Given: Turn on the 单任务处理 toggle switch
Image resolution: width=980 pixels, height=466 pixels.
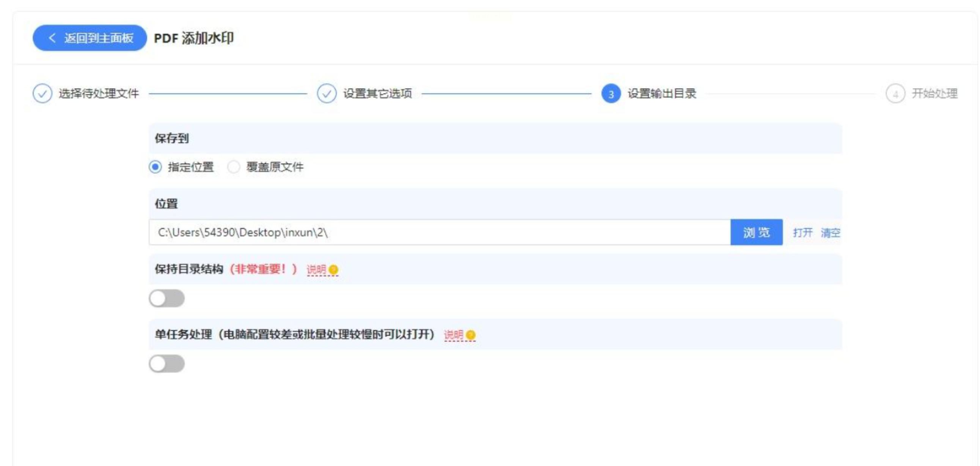Looking at the screenshot, I should (166, 364).
